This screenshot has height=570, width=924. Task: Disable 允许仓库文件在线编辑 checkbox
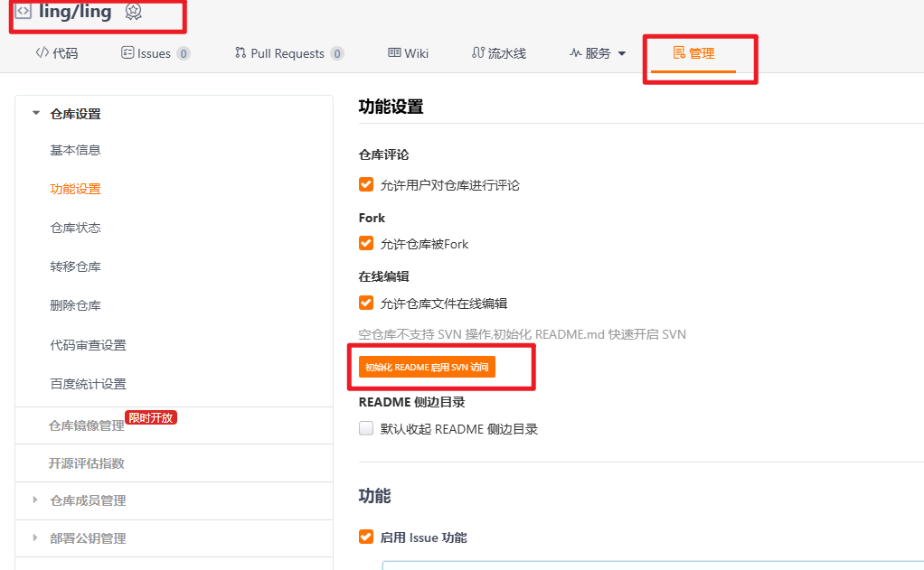tap(366, 303)
